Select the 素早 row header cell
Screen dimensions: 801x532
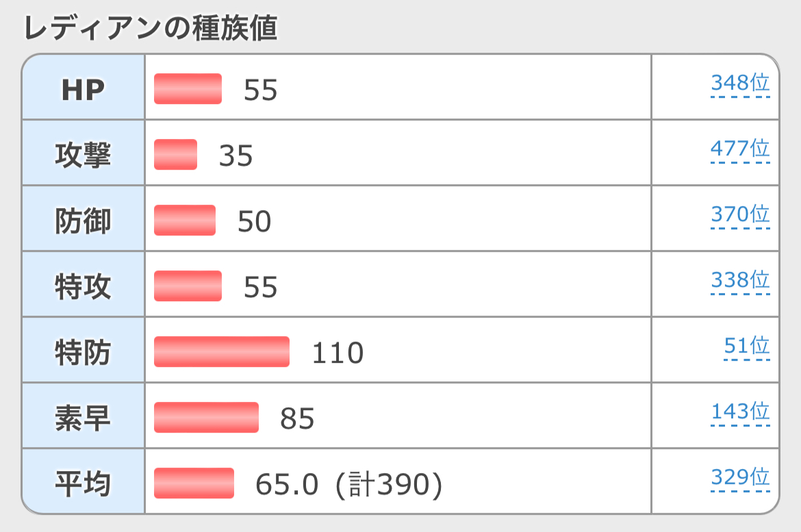point(83,418)
